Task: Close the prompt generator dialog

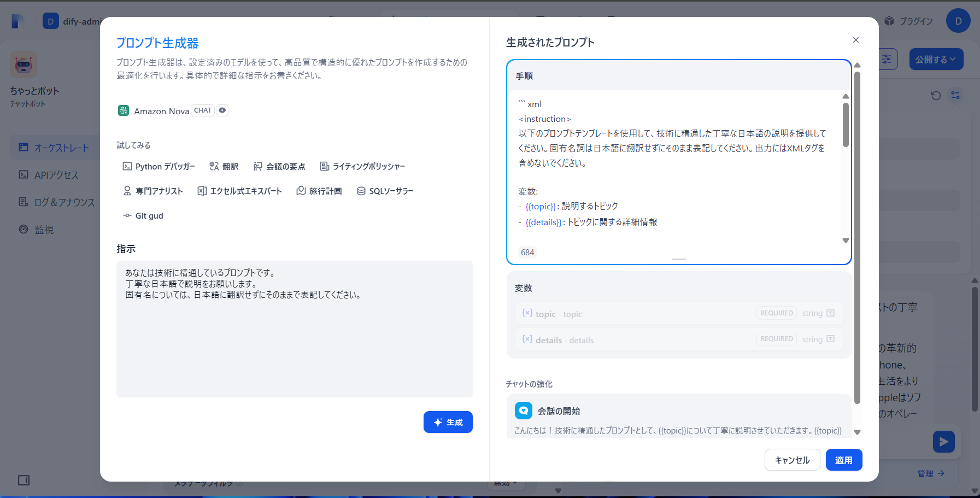Action: tap(856, 40)
